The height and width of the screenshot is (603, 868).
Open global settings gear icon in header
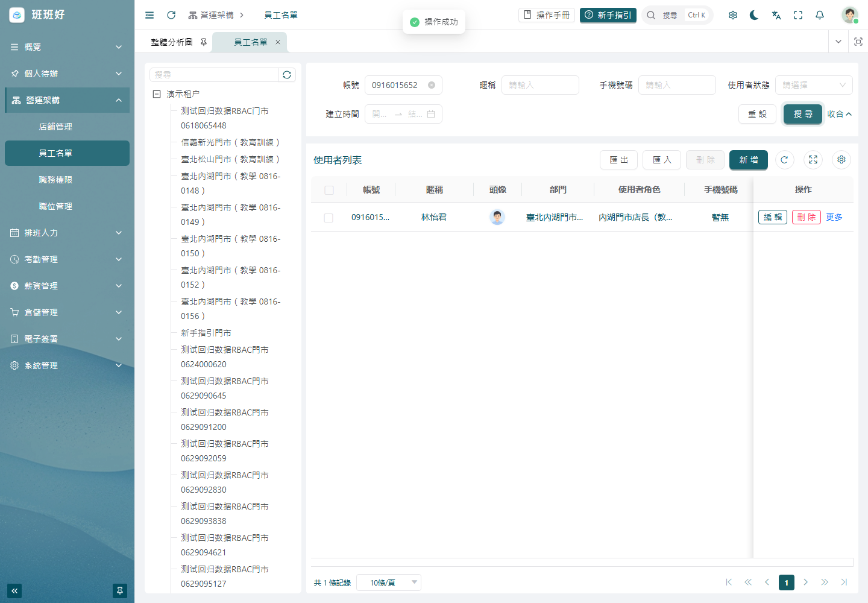(733, 15)
